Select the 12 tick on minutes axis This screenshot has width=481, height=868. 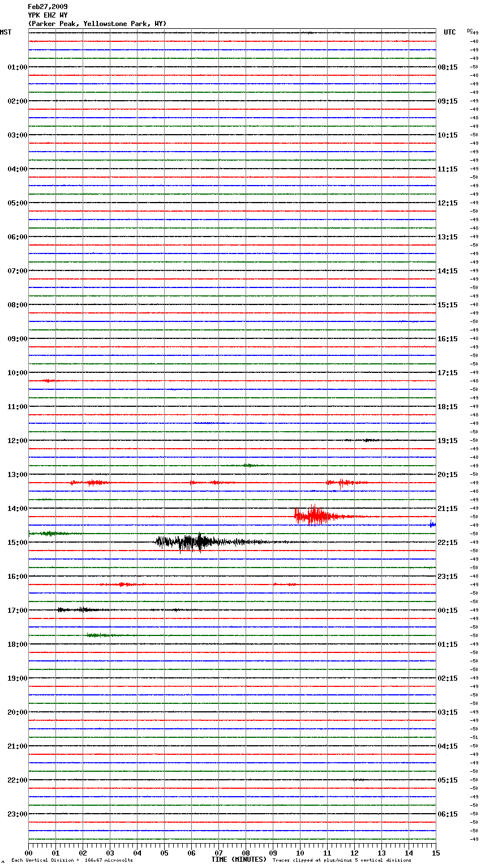[x=354, y=853]
